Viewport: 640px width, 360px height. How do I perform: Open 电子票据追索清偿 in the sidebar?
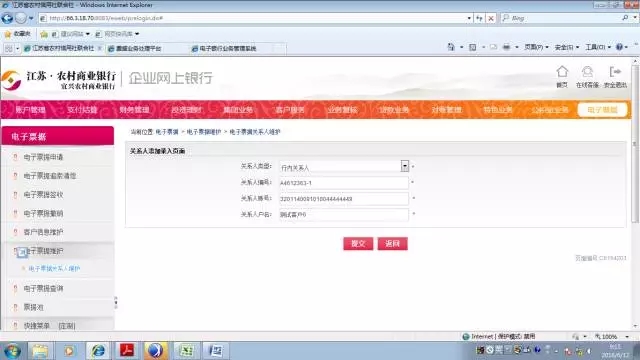coord(50,176)
